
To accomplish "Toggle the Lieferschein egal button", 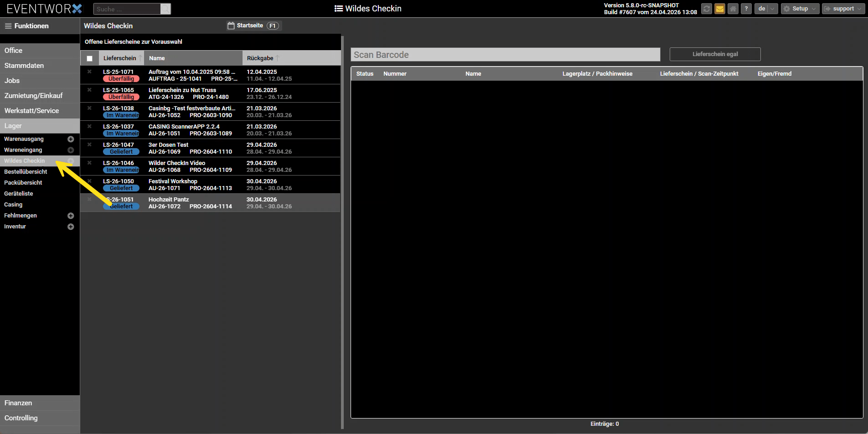I will point(715,54).
